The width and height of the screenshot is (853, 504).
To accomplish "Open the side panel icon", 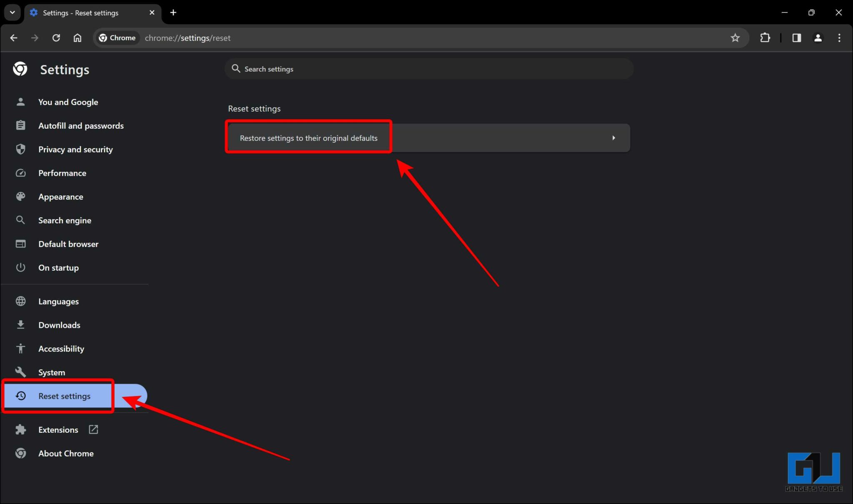I will coord(797,37).
